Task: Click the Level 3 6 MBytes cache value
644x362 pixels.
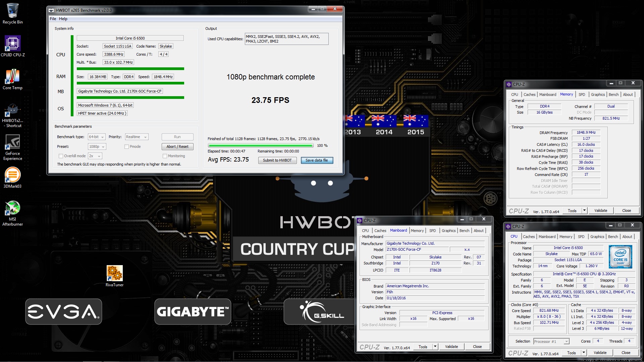Action: point(602,328)
